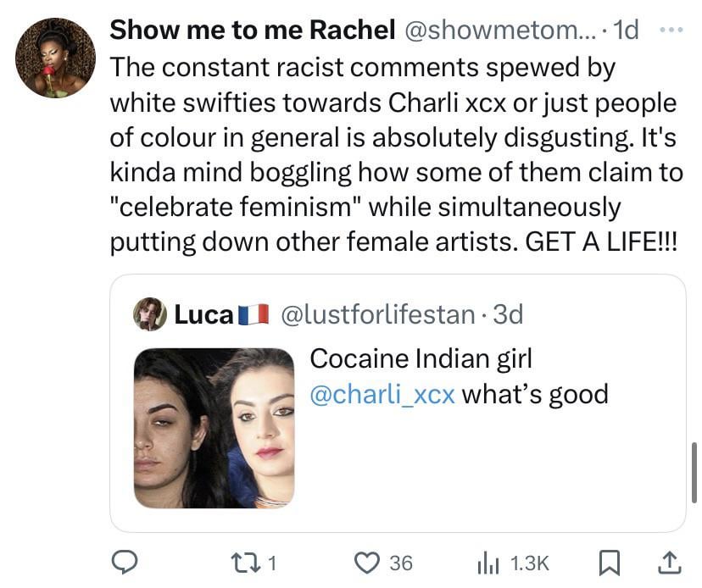The height and width of the screenshot is (588, 702).
Task: Click the 36 likes count
Action: [400, 563]
